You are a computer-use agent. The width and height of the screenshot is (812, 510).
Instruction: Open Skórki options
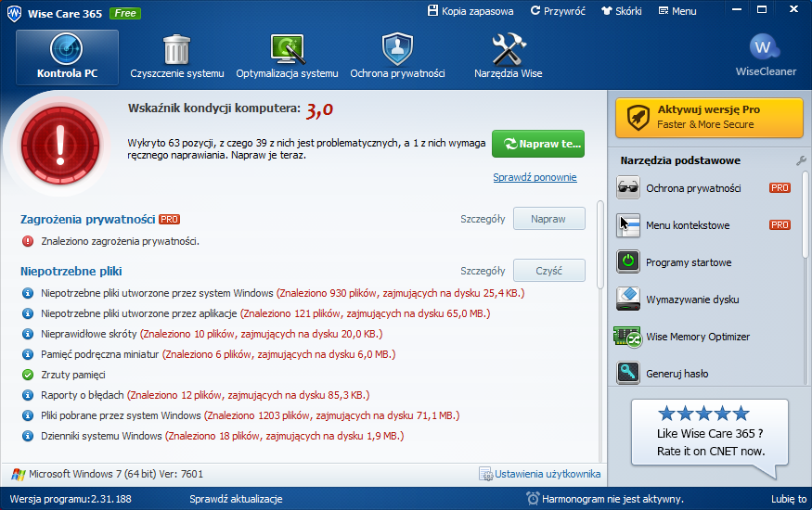(x=621, y=11)
